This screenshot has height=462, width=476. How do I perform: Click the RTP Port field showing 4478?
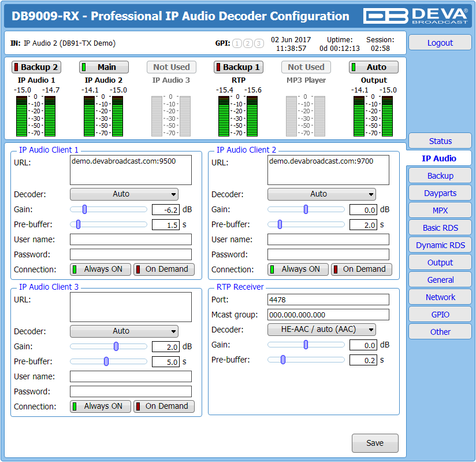[328, 300]
